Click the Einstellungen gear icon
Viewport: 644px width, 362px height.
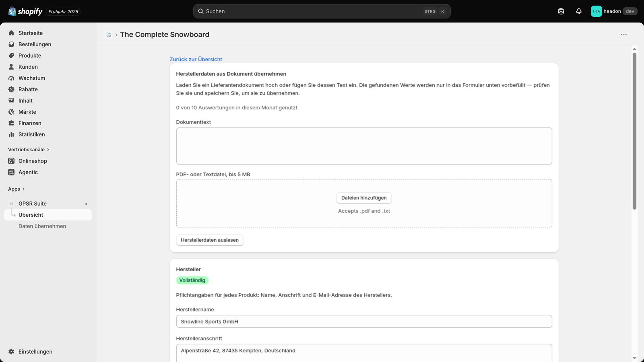point(11,352)
